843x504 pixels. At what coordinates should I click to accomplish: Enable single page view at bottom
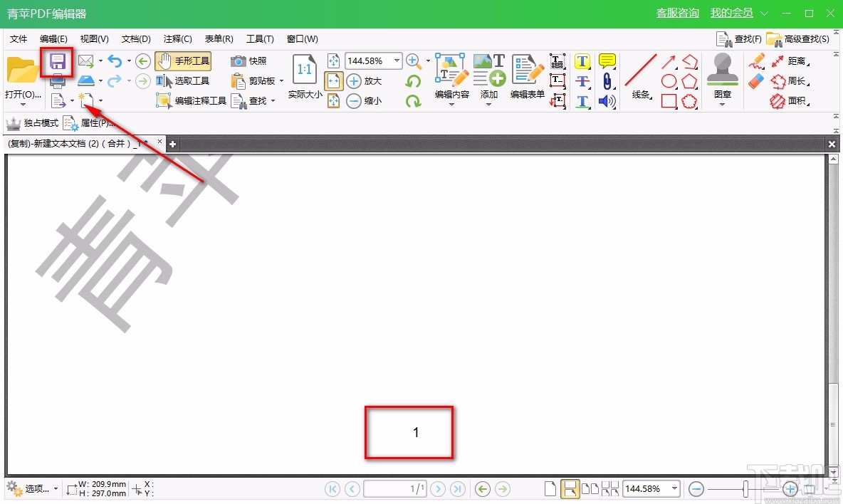pos(550,488)
